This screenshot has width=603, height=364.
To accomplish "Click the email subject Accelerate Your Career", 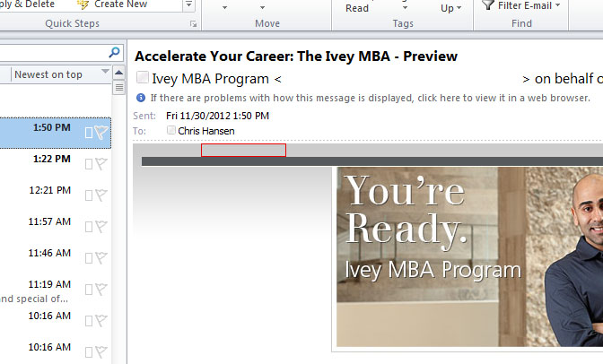I will tap(296, 56).
